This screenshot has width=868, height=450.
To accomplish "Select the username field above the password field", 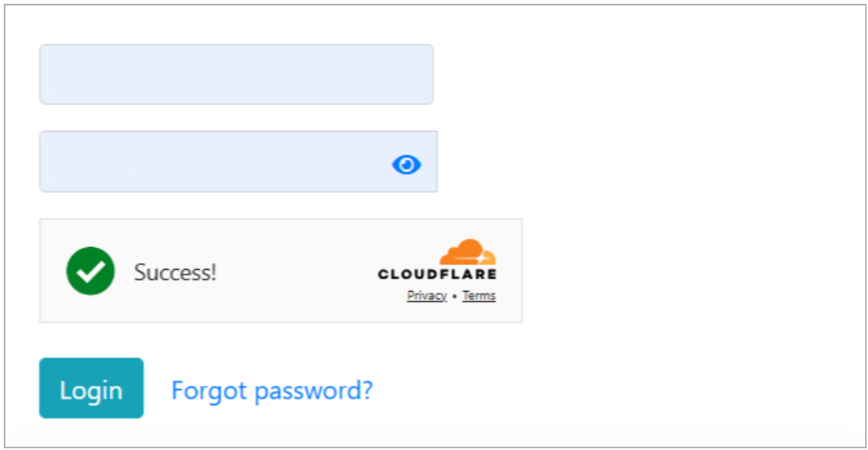I will pyautogui.click(x=235, y=74).
